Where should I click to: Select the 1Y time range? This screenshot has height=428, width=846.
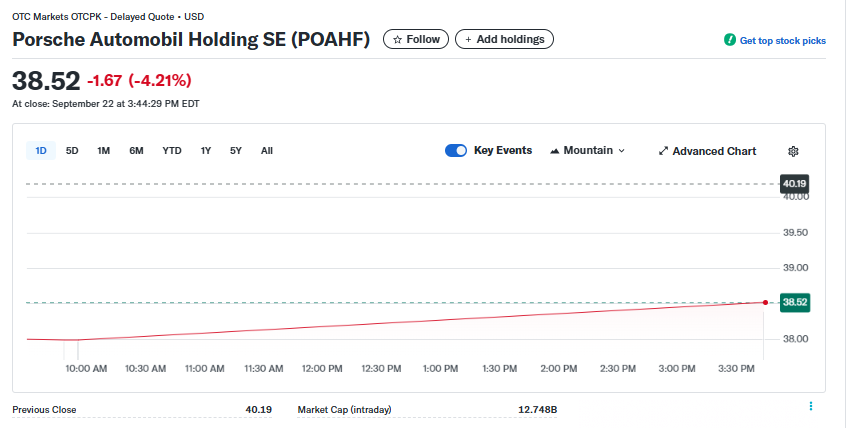(206, 151)
